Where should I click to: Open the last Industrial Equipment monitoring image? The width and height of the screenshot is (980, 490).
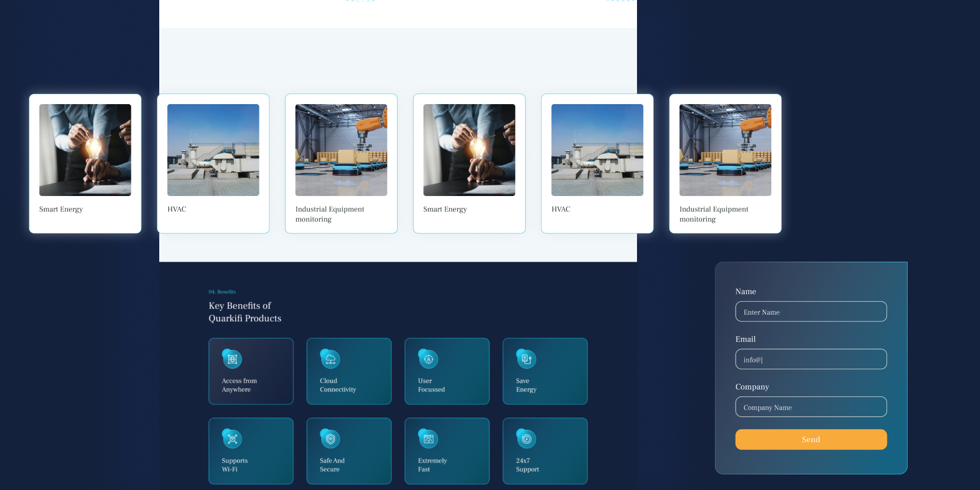[726, 150]
